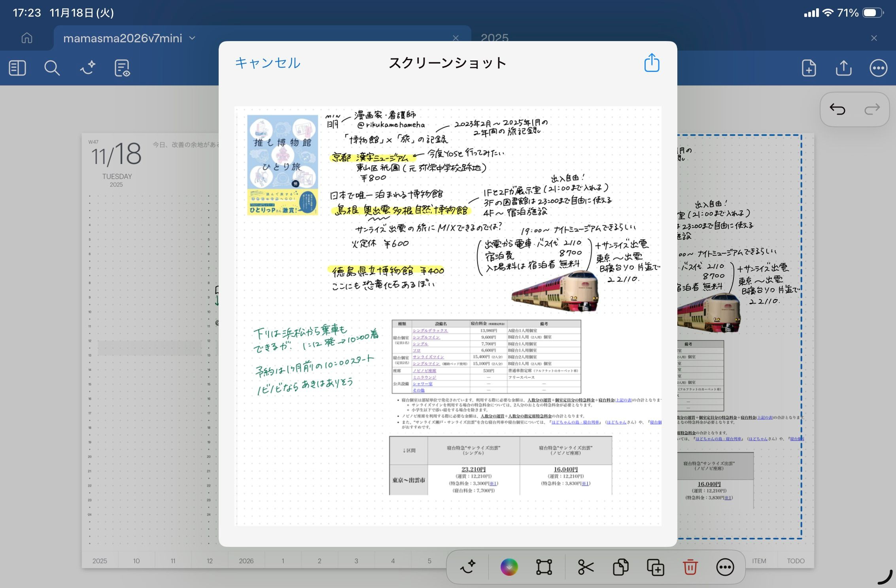
Task: Click the redo arrow
Action: click(871, 109)
